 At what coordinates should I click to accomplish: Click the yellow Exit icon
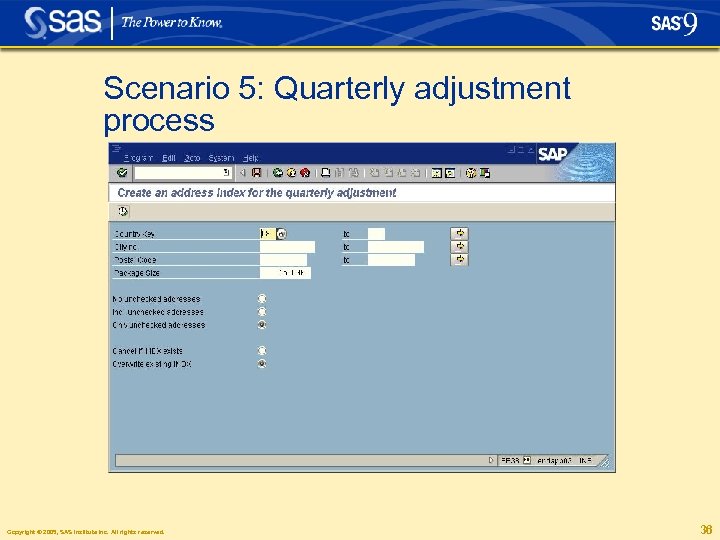[x=291, y=173]
